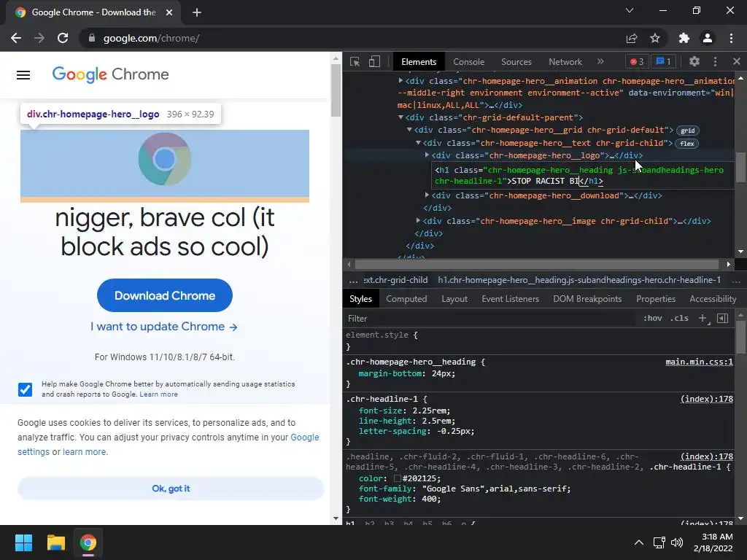Select the Styles tab
Screen dimensions: 747x560
click(360, 299)
